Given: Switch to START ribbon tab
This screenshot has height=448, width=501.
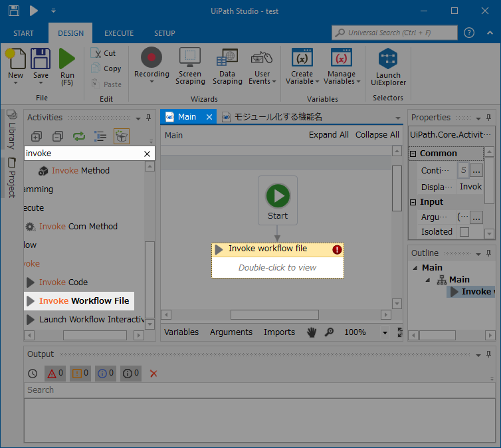Looking at the screenshot, I should coord(23,33).
